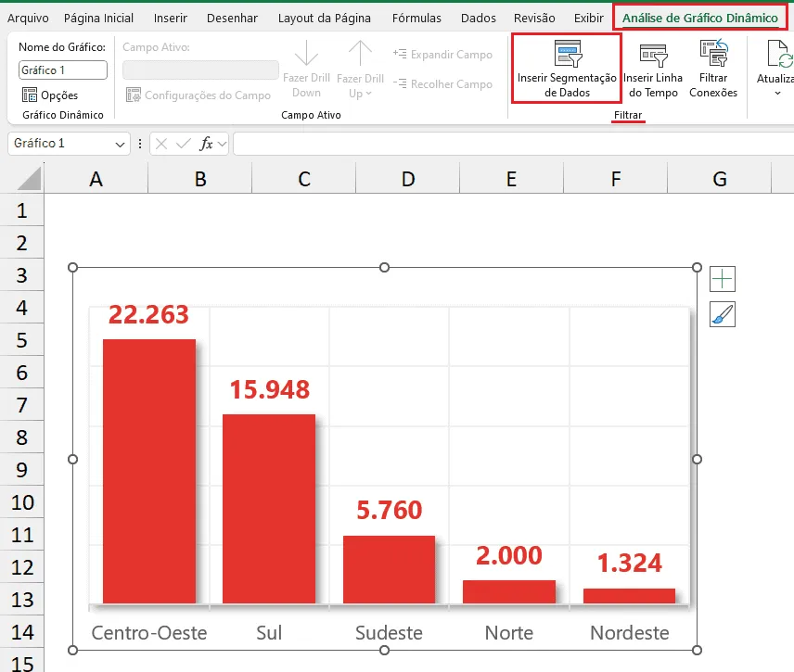
Task: Click the Norte axis label
Action: [509, 633]
